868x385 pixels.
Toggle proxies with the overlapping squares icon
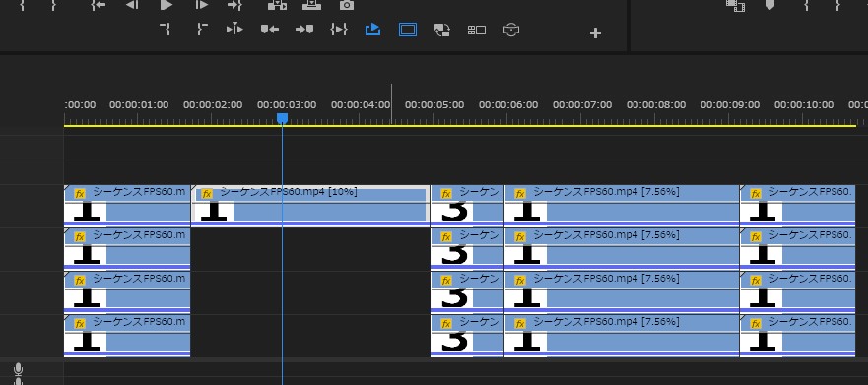441,30
